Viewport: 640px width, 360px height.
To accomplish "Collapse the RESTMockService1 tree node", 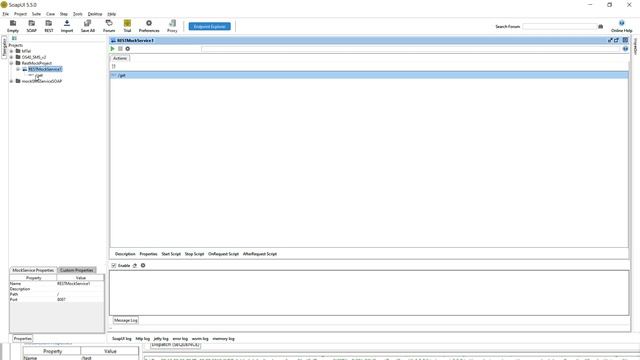I will pos(18,69).
